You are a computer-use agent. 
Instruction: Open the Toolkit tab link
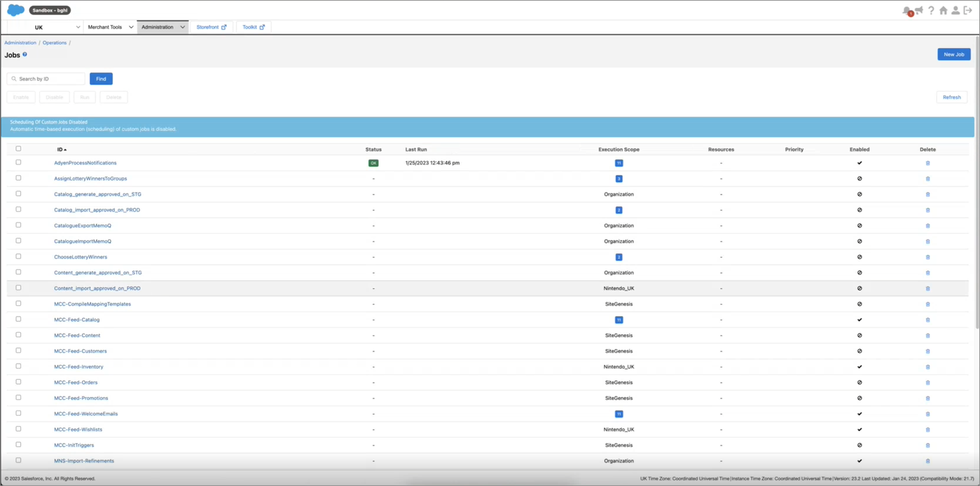[253, 27]
